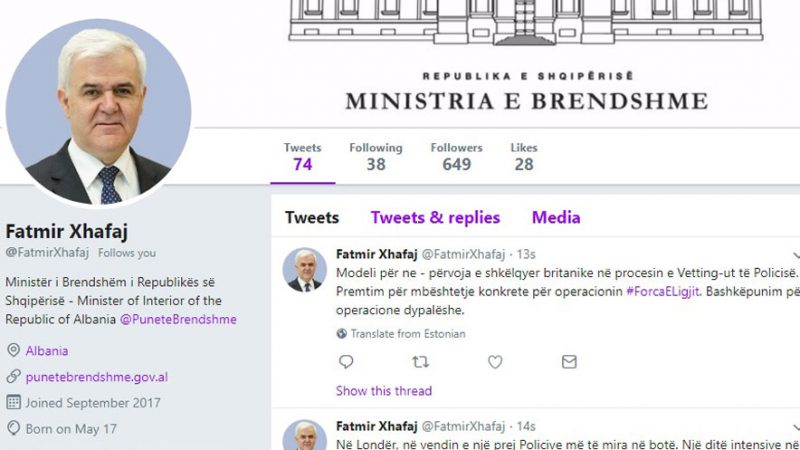This screenshot has width=800, height=450.
Task: Retweet the first Fatmir Xhafaj tweet
Action: click(x=420, y=362)
